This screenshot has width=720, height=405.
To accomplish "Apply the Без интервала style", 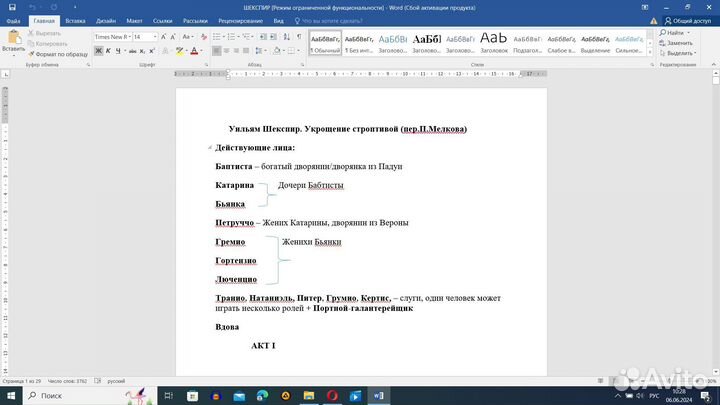I will click(x=359, y=43).
